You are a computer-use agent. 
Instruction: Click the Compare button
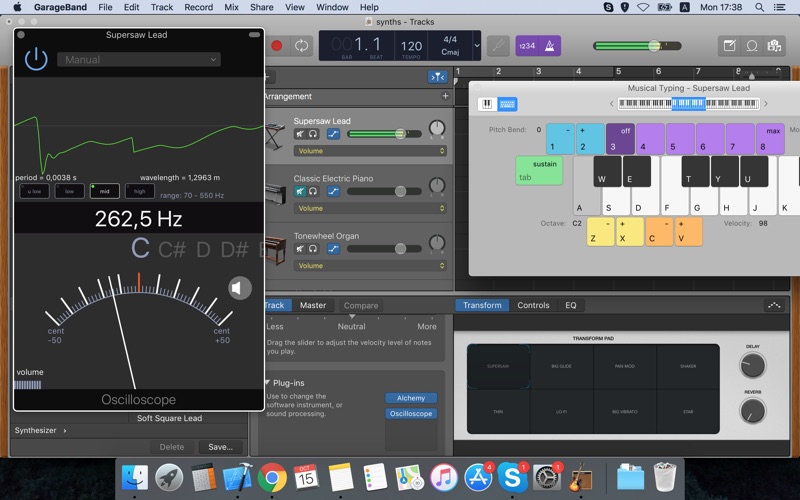tap(361, 306)
